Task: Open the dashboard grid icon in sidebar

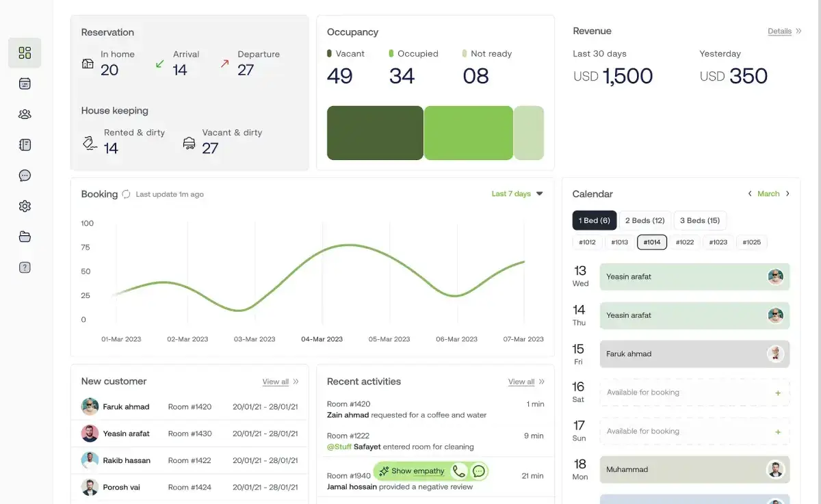Action: pos(25,53)
